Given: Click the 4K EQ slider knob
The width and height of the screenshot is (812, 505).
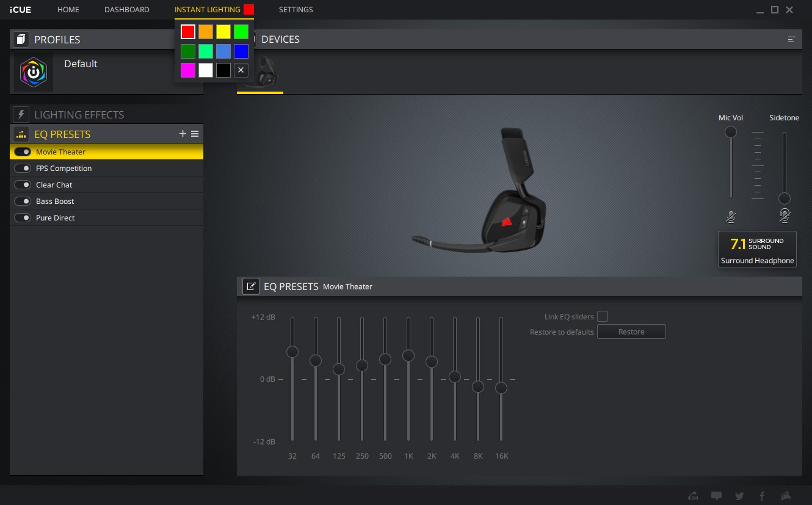Looking at the screenshot, I should pyautogui.click(x=455, y=377).
